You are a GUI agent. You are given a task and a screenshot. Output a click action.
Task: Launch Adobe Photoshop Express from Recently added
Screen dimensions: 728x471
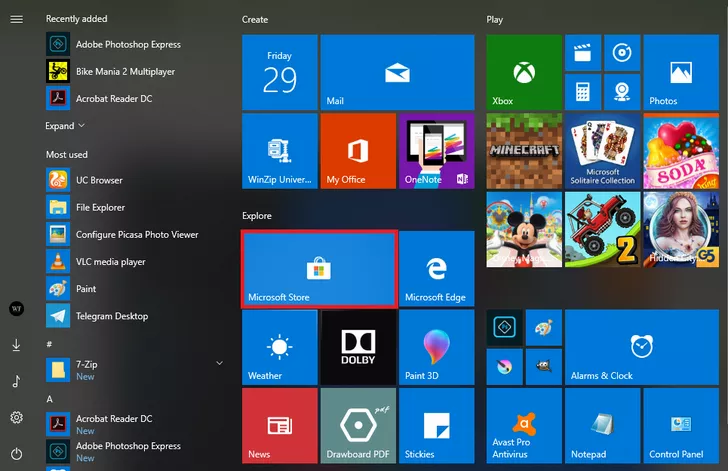pyautogui.click(x=135, y=44)
